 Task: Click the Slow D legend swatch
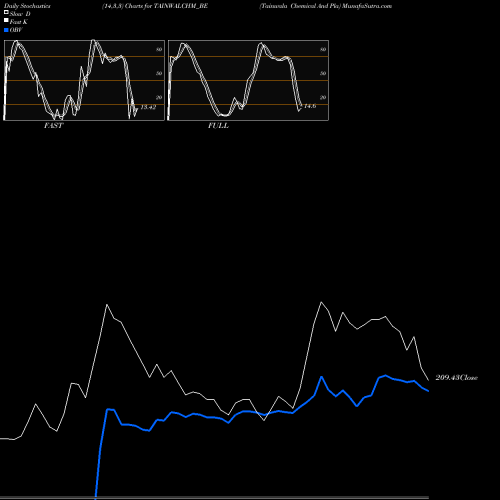[6, 12]
